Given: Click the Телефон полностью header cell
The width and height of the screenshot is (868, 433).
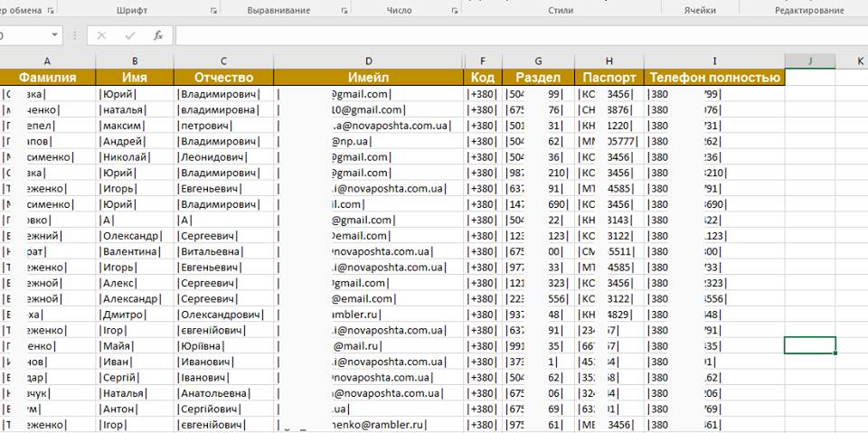Looking at the screenshot, I should [714, 78].
